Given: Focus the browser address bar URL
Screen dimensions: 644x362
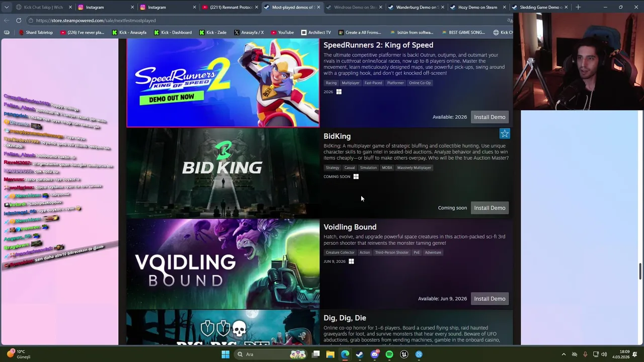Looking at the screenshot, I should point(96,21).
